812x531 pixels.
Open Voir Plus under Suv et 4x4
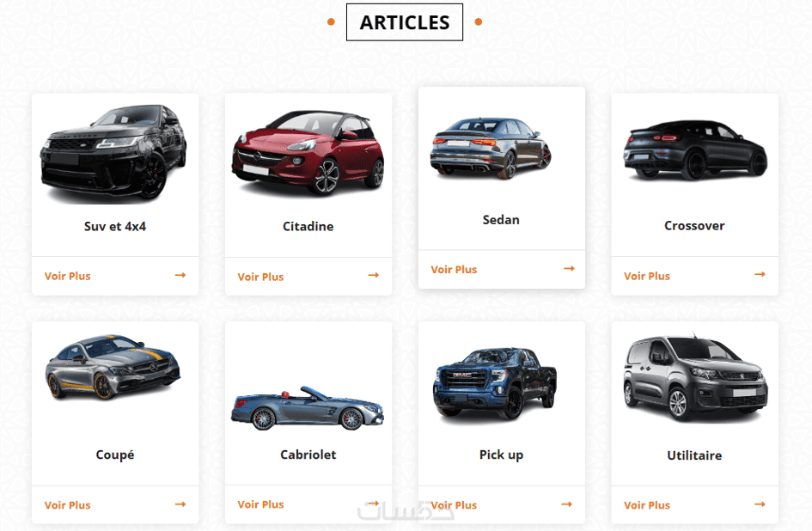[67, 276]
